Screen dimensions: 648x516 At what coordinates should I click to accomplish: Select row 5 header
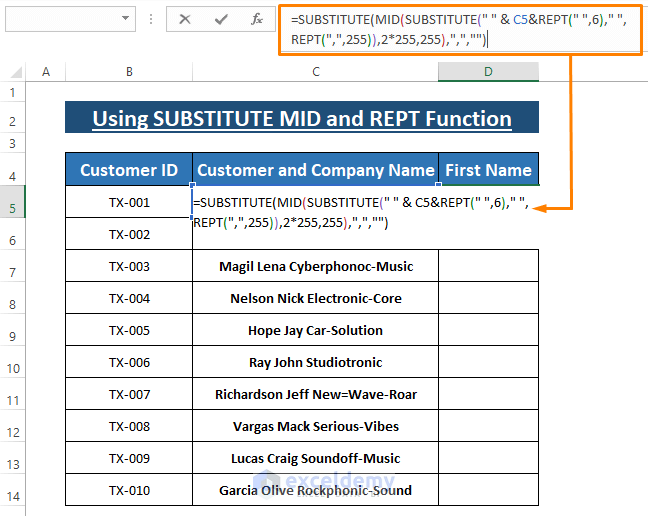pos(14,208)
